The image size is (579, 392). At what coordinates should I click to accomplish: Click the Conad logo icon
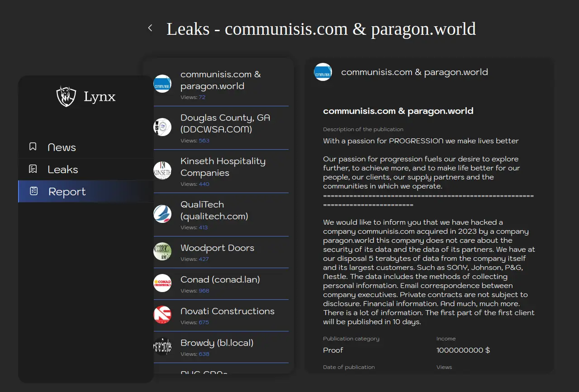[162, 283]
